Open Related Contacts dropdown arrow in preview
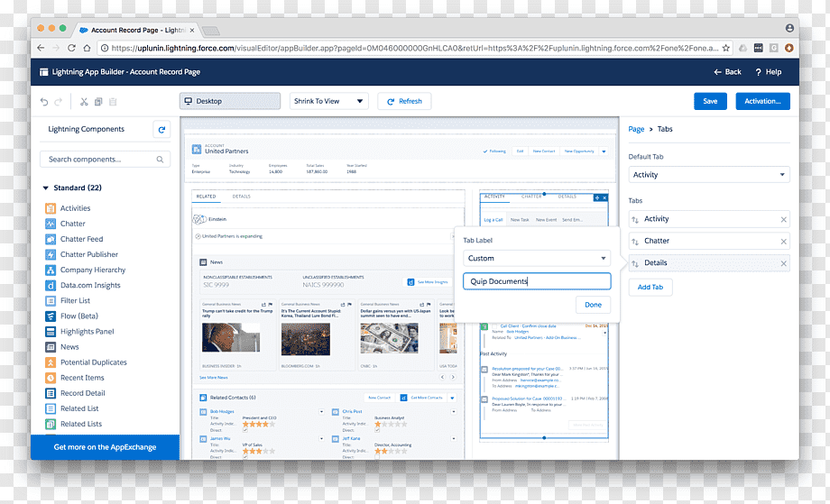The height and width of the screenshot is (504, 830). click(x=453, y=398)
